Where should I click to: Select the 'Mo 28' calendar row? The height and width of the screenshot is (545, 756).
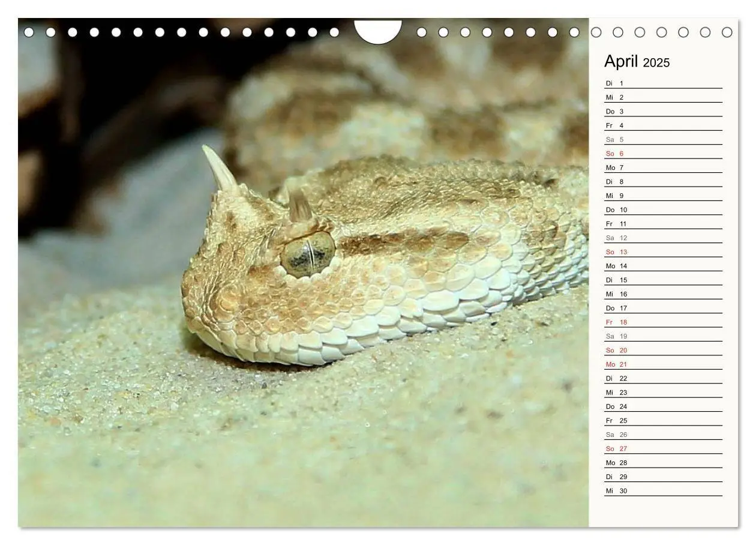point(663,463)
